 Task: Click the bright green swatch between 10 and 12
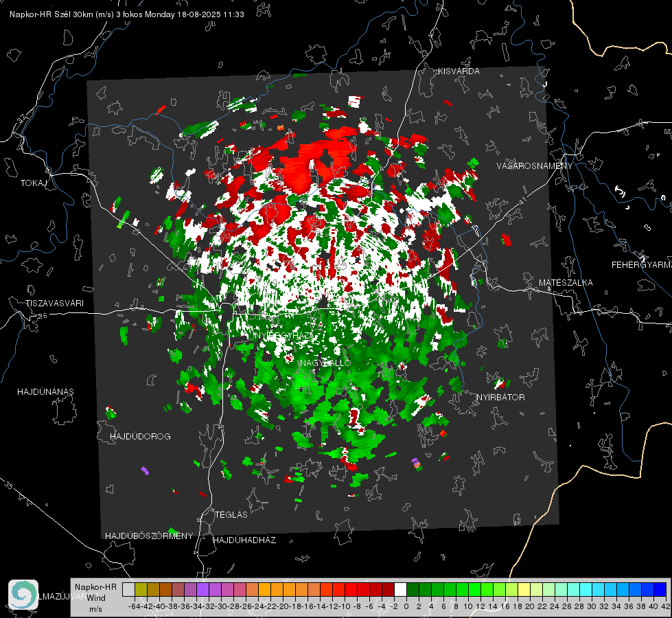coord(474,589)
